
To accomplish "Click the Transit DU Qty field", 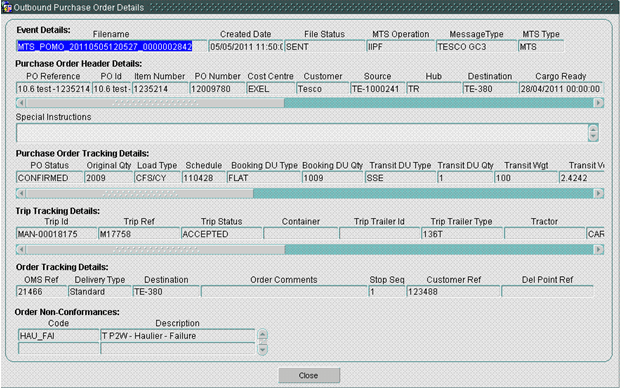I will (465, 178).
